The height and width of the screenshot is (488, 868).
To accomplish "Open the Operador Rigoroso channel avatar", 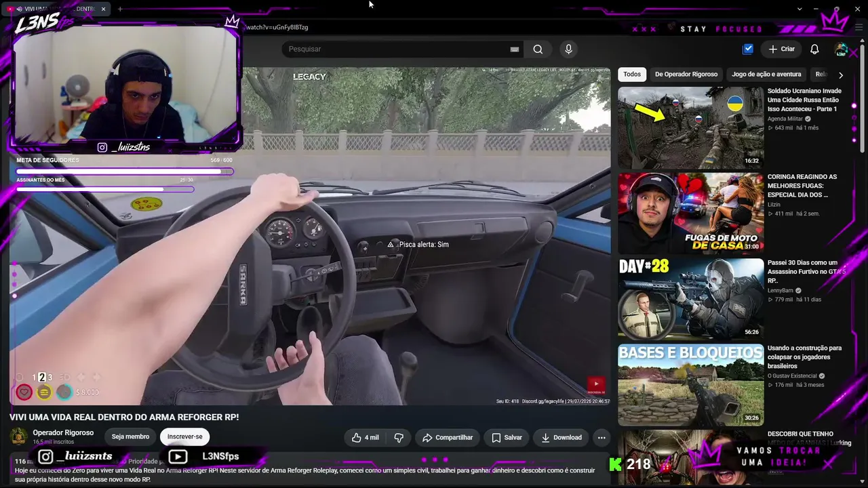I will [x=19, y=437].
